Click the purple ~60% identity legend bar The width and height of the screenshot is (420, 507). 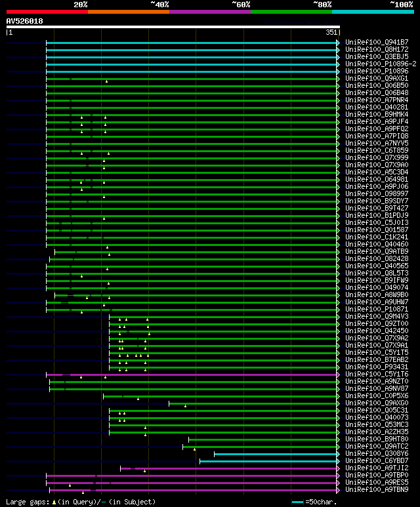[x=210, y=12]
